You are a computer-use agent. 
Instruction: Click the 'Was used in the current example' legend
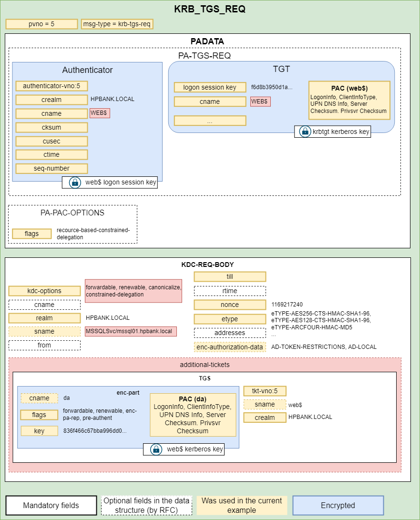(242, 505)
